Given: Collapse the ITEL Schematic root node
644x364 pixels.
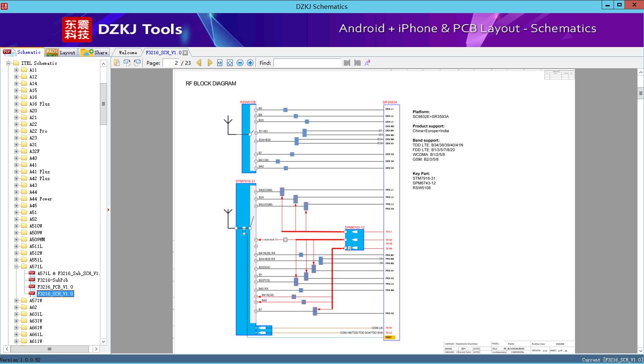Looking at the screenshot, I should 8,63.
